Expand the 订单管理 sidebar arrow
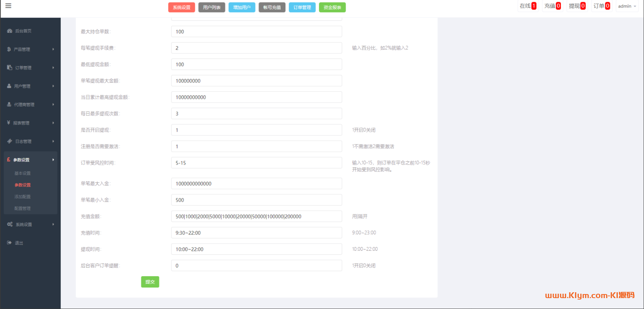The image size is (644, 309). pos(53,68)
